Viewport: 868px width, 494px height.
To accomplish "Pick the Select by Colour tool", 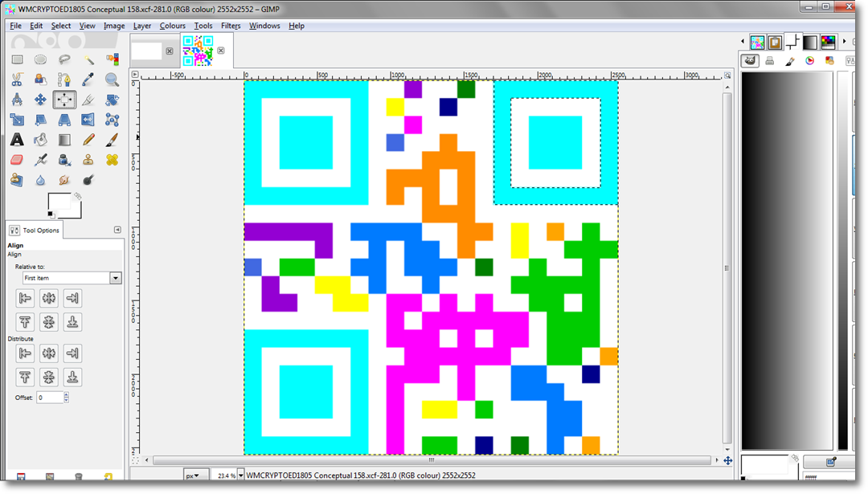I will point(112,59).
